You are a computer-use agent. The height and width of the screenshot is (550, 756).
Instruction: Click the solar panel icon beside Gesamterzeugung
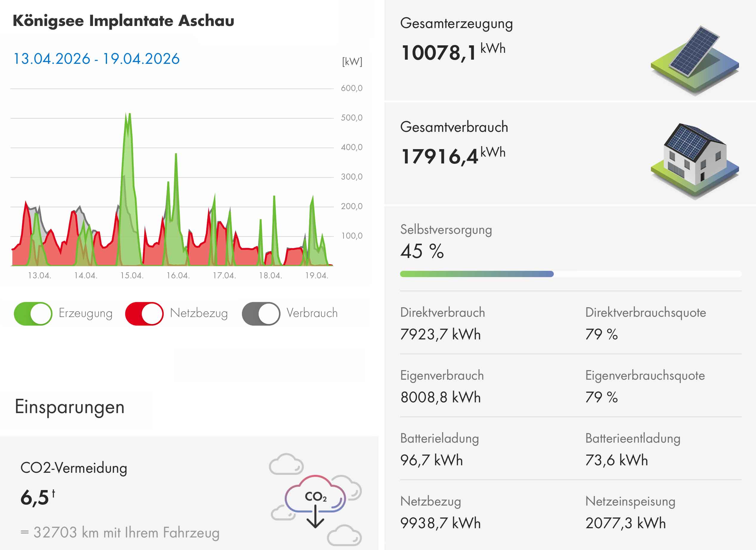click(694, 59)
